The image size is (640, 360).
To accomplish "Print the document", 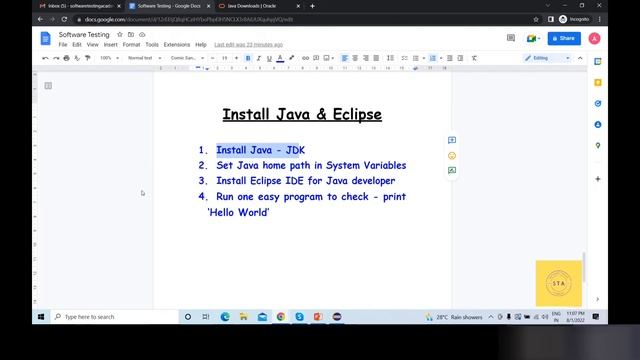I will (x=67, y=58).
